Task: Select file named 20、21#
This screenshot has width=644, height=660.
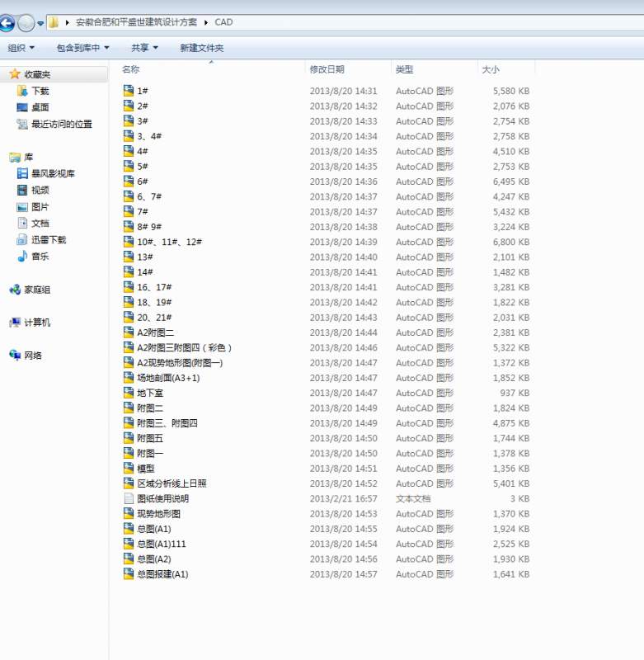Action: [x=154, y=318]
